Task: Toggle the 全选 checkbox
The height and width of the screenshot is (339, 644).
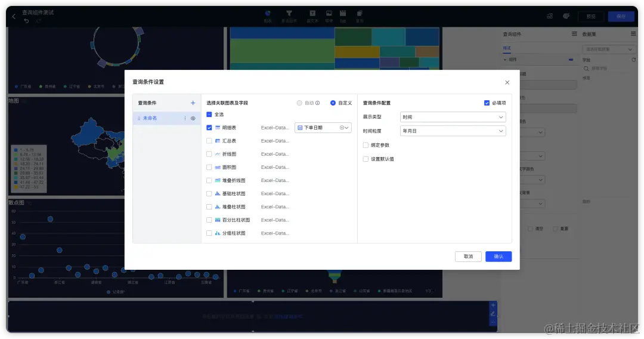Action: pos(209,115)
